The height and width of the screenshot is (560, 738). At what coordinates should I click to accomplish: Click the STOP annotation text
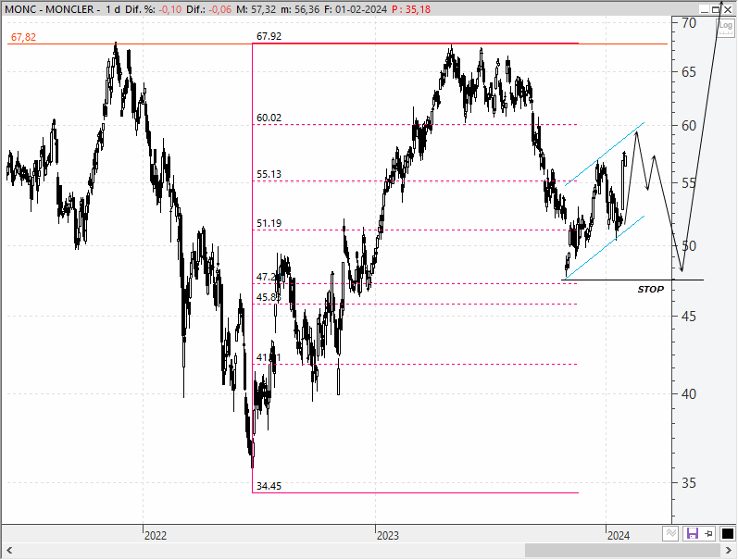coord(650,290)
